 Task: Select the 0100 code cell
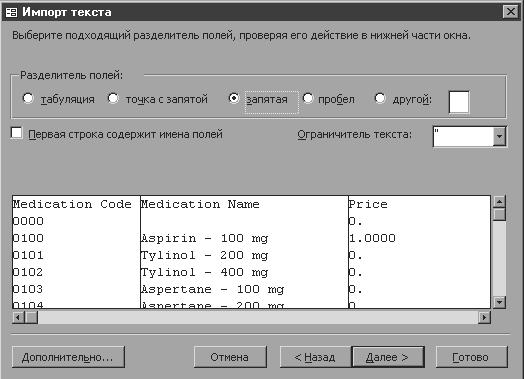click(x=28, y=238)
